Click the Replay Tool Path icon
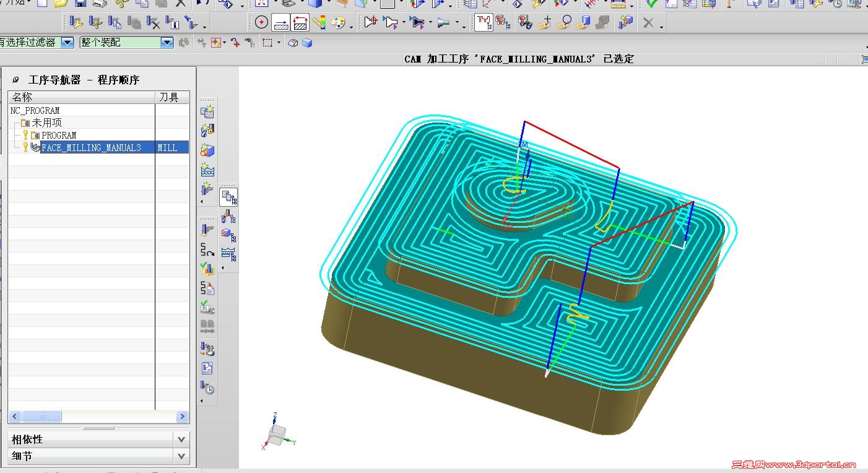 pyautogui.click(x=207, y=250)
